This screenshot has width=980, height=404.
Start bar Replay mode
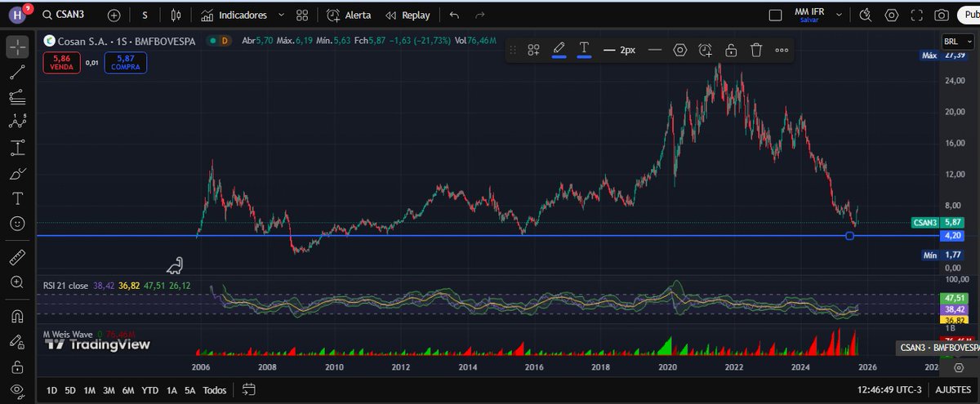(407, 15)
